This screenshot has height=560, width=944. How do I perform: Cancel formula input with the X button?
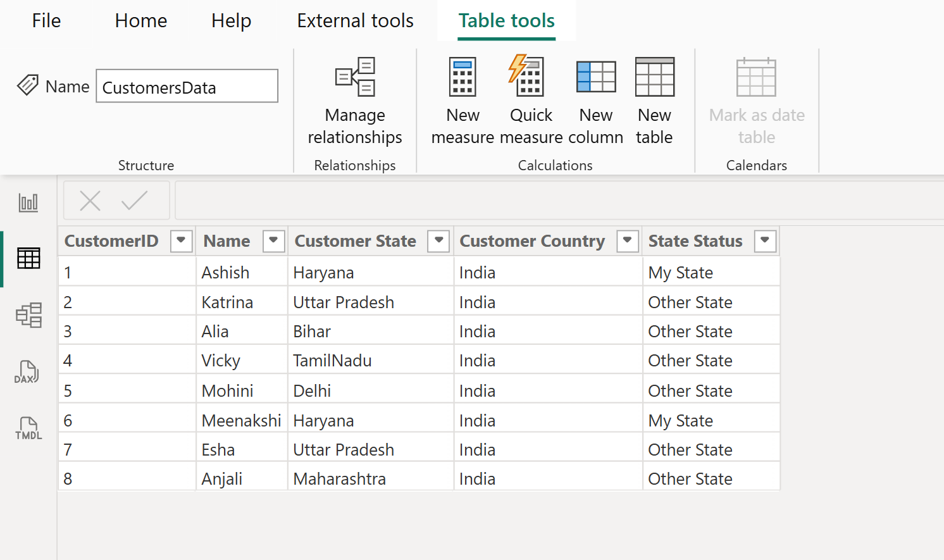coord(90,200)
